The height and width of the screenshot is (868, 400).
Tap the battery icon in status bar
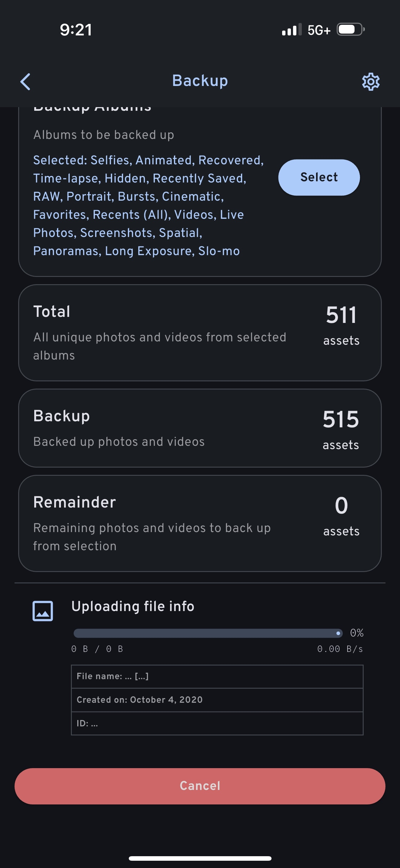tap(350, 30)
